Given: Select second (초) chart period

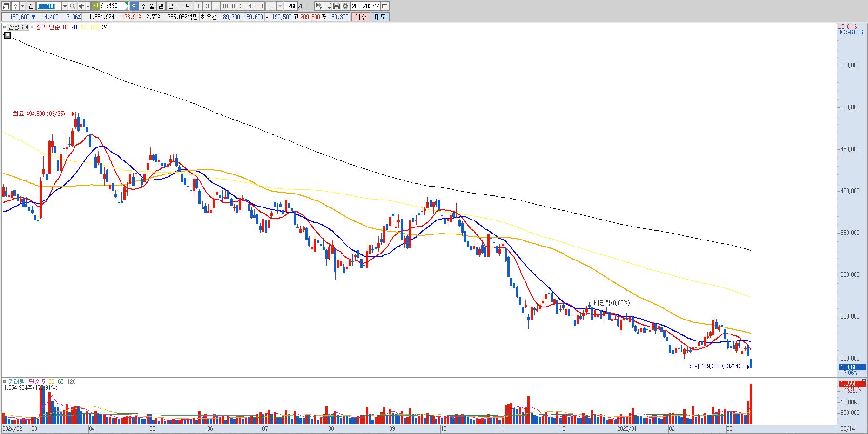Looking at the screenshot, I should (x=179, y=6).
